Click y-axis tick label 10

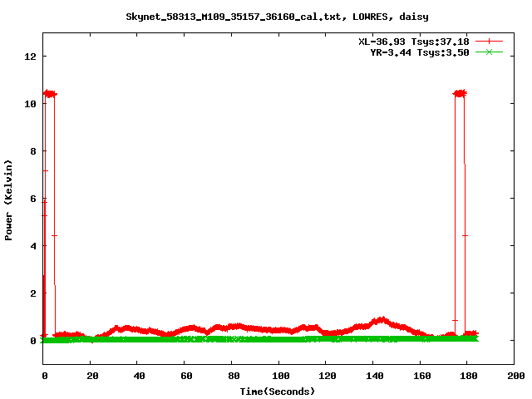(30, 104)
